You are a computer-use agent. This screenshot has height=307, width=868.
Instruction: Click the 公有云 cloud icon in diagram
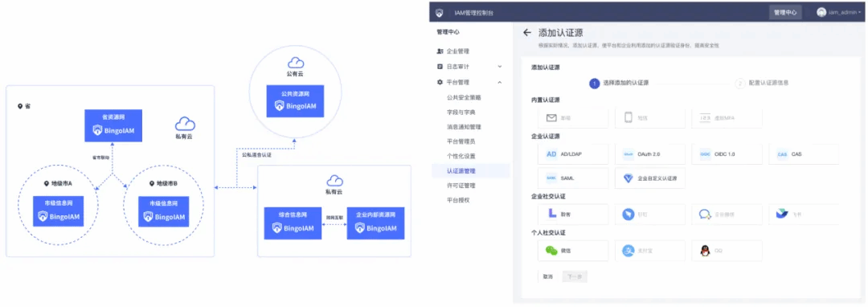click(x=296, y=63)
